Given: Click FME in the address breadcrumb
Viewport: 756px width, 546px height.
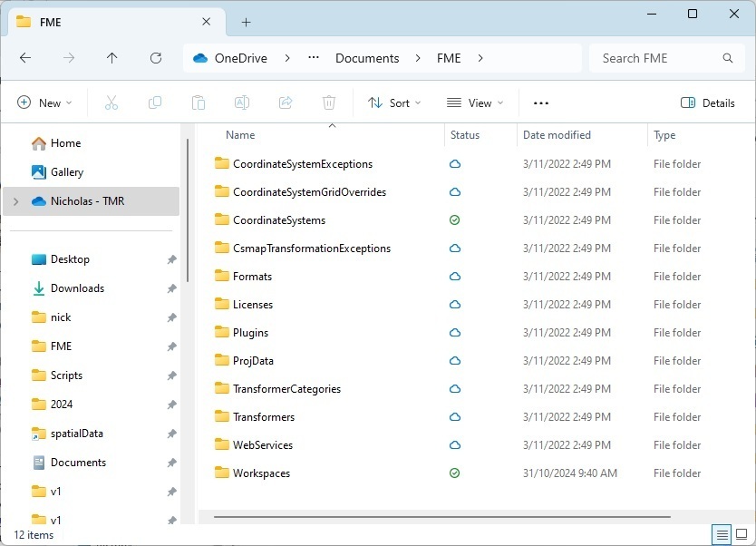Looking at the screenshot, I should click(x=449, y=58).
